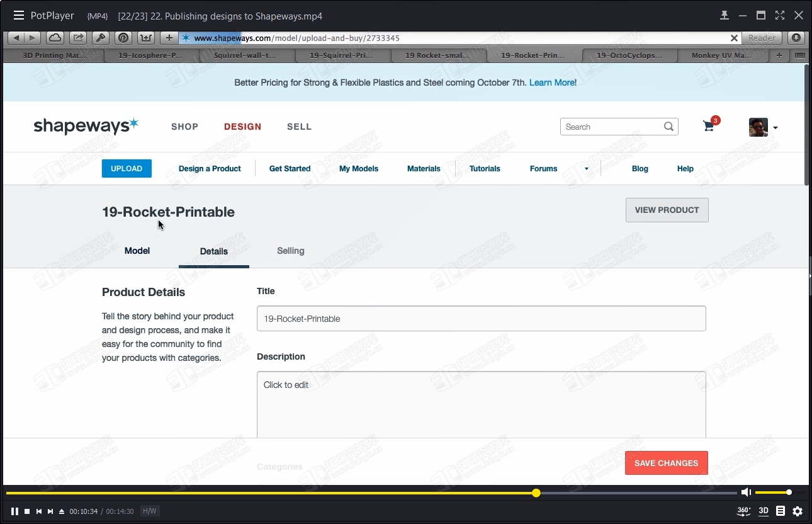812x524 pixels.
Task: Click the video seek bar handle
Action: point(536,493)
